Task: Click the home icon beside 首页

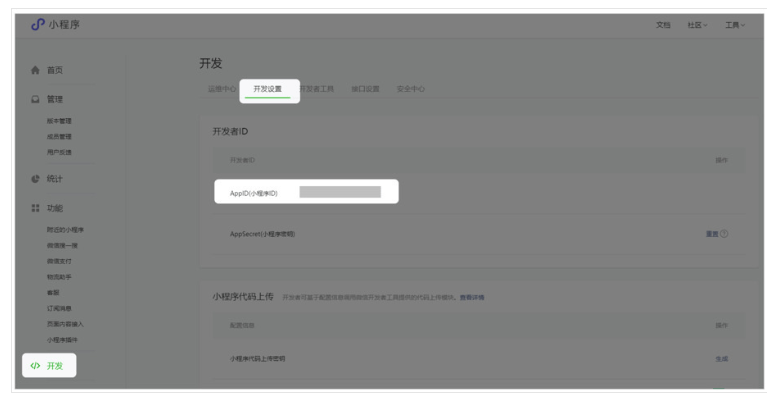Action: [35, 70]
